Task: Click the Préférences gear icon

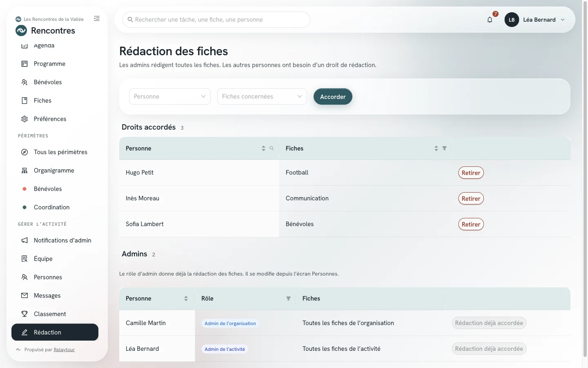Action: pos(24,119)
